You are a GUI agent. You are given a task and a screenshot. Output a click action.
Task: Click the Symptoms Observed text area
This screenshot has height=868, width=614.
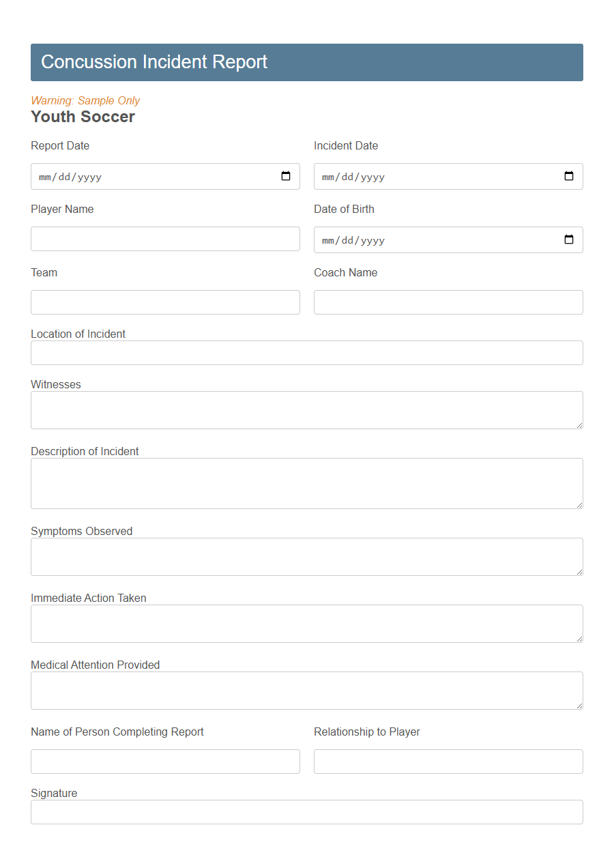[x=307, y=556]
